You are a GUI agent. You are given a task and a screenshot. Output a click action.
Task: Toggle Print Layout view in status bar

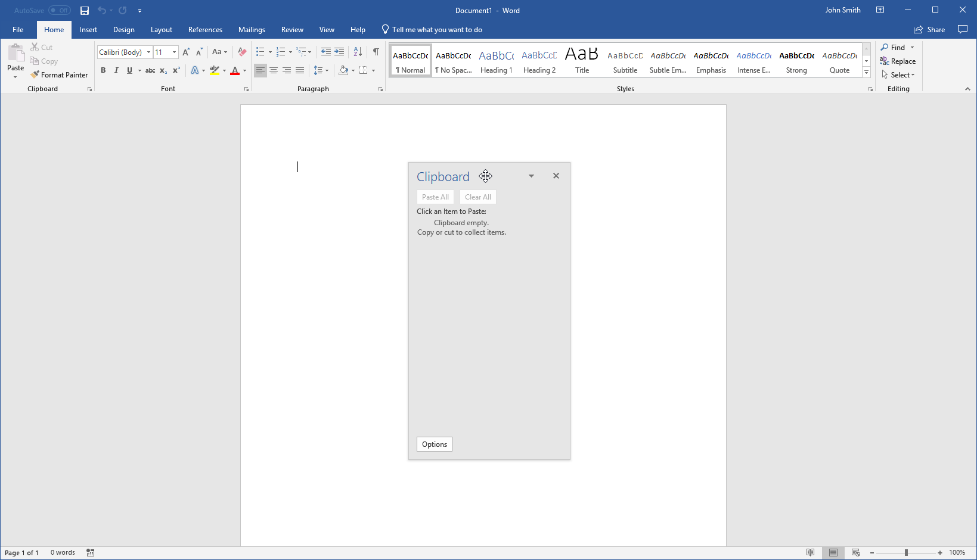pos(833,553)
